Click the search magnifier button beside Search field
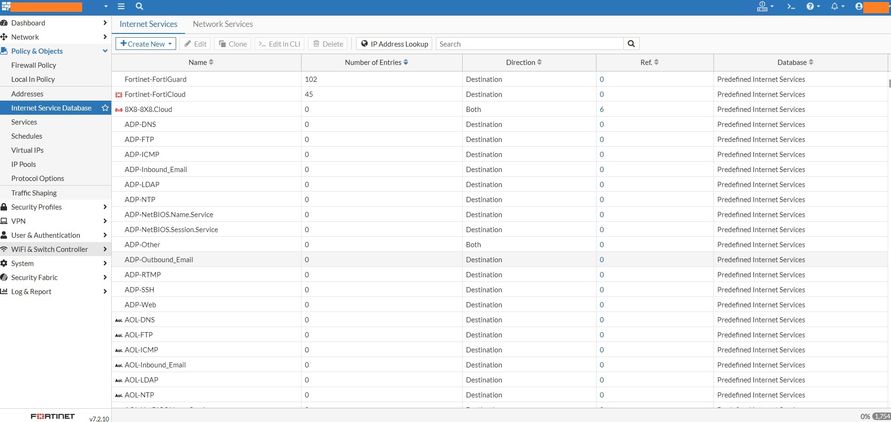Viewport: 891px width, 422px height. pyautogui.click(x=631, y=44)
